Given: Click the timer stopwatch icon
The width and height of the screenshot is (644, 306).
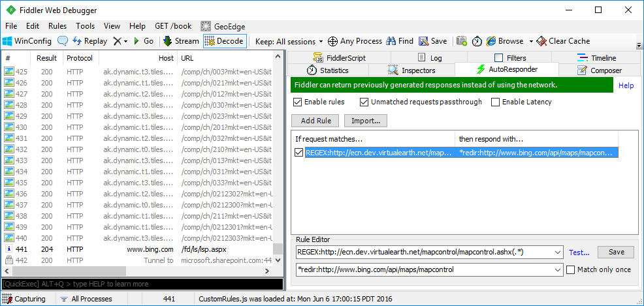Looking at the screenshot, I should click(x=477, y=41).
